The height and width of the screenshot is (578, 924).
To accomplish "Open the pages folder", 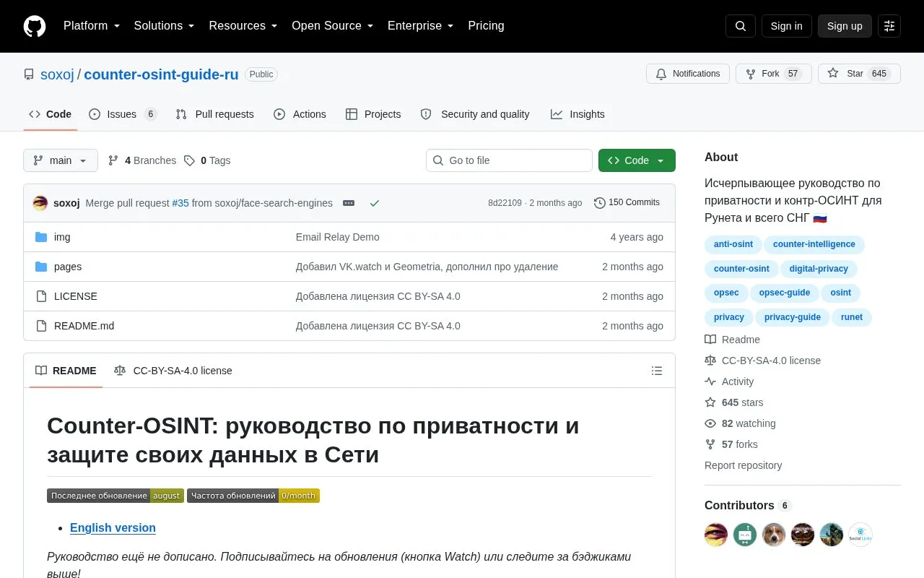I will 68,267.
